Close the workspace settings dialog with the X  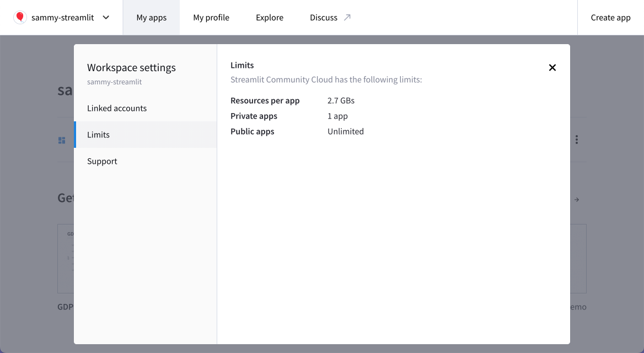pyautogui.click(x=552, y=67)
